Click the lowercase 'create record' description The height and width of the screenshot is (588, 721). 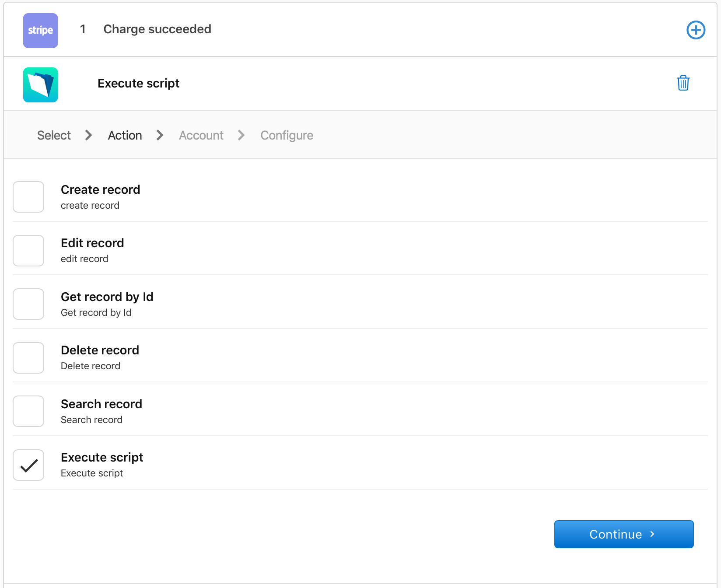(x=90, y=205)
